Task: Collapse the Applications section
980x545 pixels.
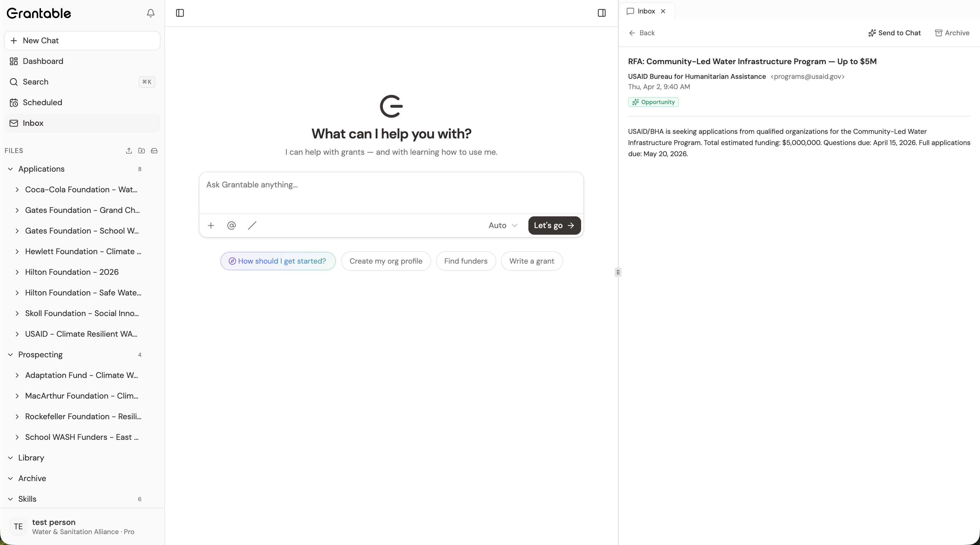Action: [10, 169]
